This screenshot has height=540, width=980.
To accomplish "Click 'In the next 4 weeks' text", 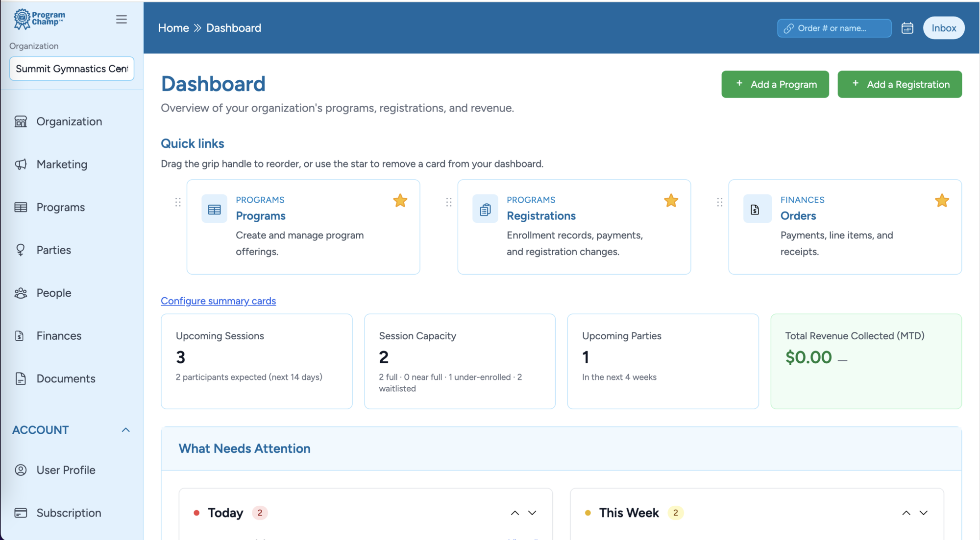I will (619, 377).
